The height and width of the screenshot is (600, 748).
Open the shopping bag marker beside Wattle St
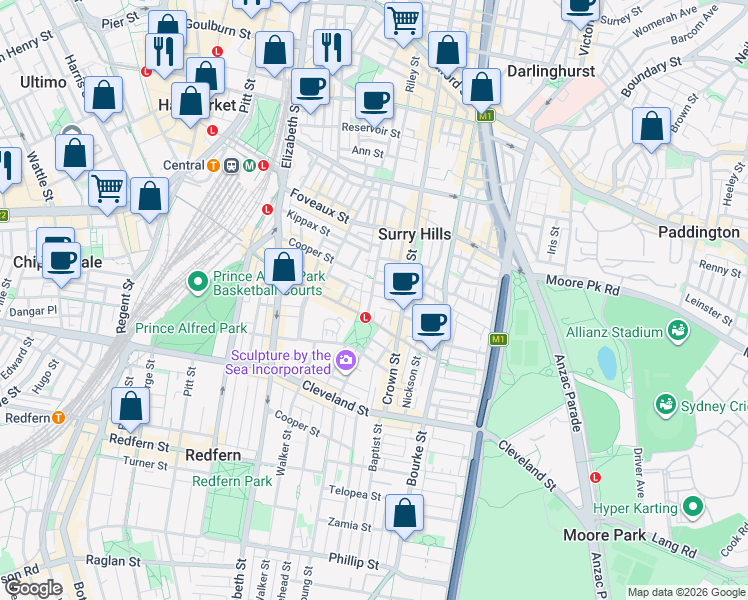click(74, 154)
